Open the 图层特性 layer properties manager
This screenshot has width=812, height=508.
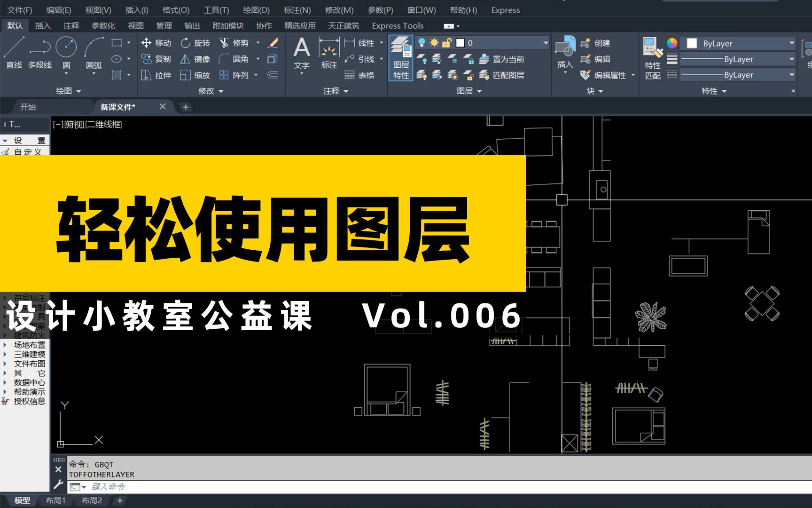401,58
